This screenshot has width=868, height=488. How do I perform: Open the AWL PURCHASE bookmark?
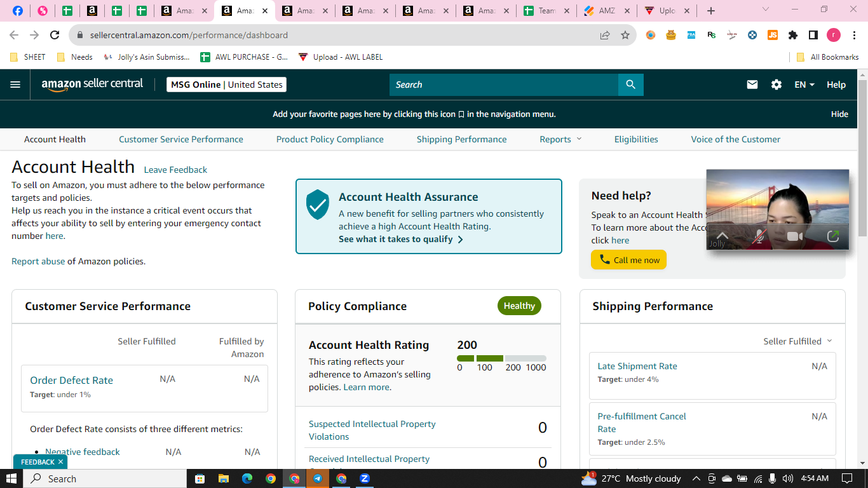pos(244,57)
